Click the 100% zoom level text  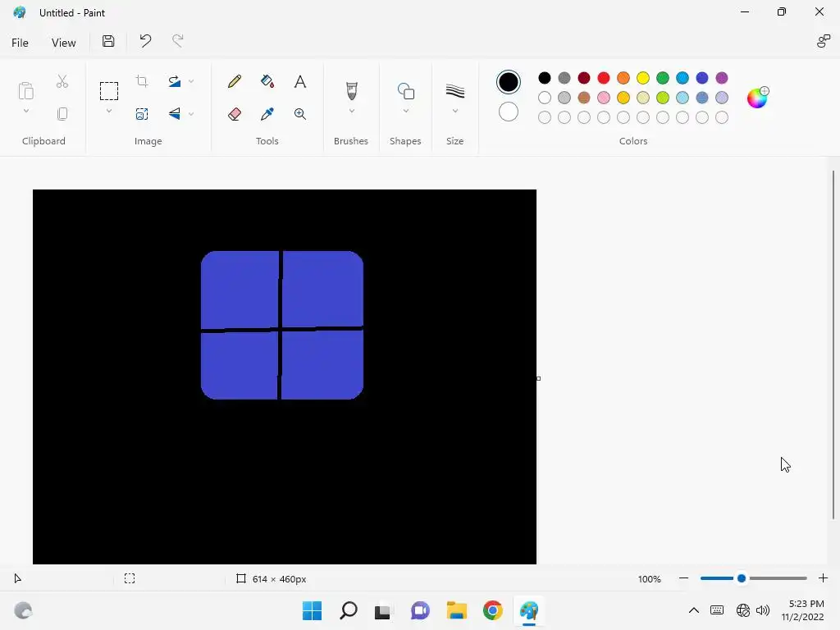tap(650, 579)
